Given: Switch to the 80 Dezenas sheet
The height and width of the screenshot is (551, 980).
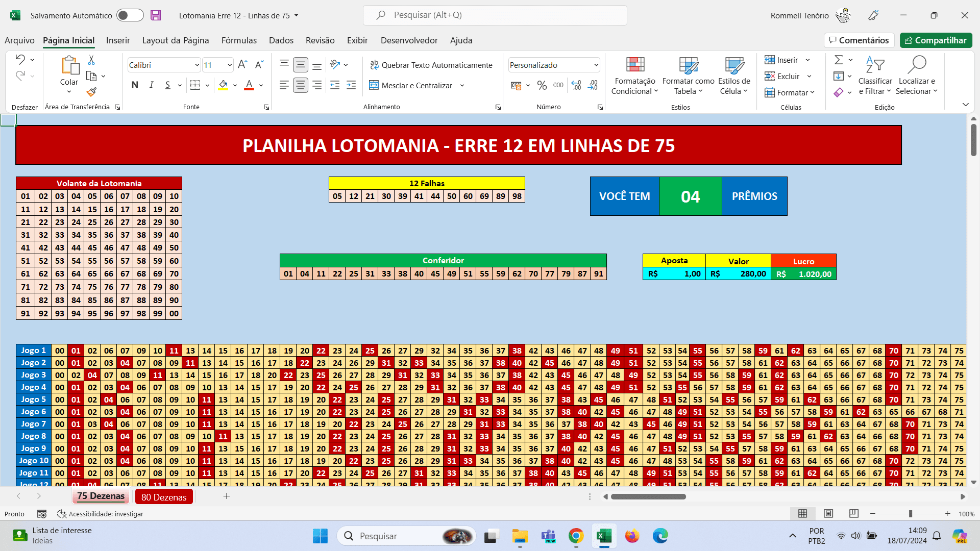Looking at the screenshot, I should coord(164,497).
